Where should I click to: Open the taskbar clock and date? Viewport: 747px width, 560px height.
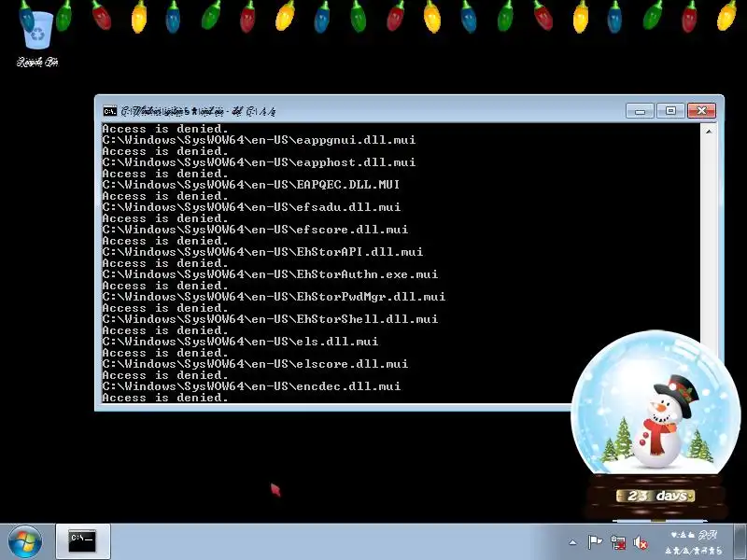click(694, 542)
